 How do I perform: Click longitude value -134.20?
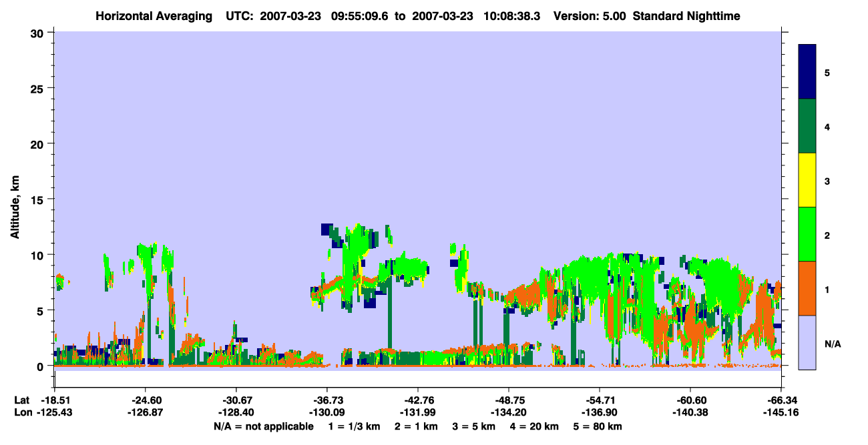pyautogui.click(x=509, y=412)
